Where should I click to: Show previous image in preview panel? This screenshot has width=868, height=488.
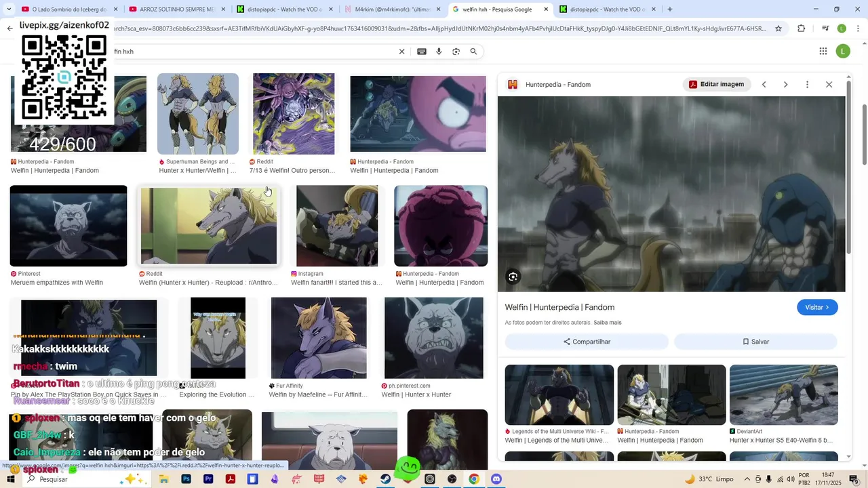(x=764, y=85)
